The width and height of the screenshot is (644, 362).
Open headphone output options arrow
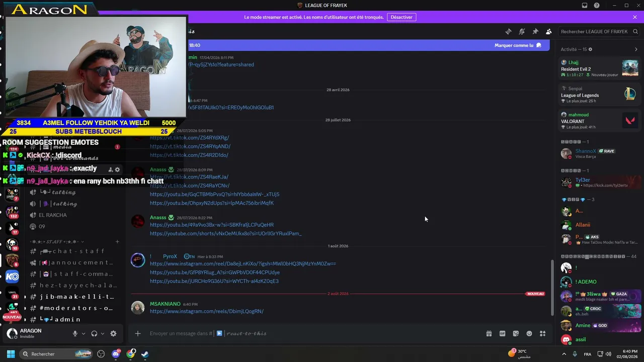coord(103,333)
